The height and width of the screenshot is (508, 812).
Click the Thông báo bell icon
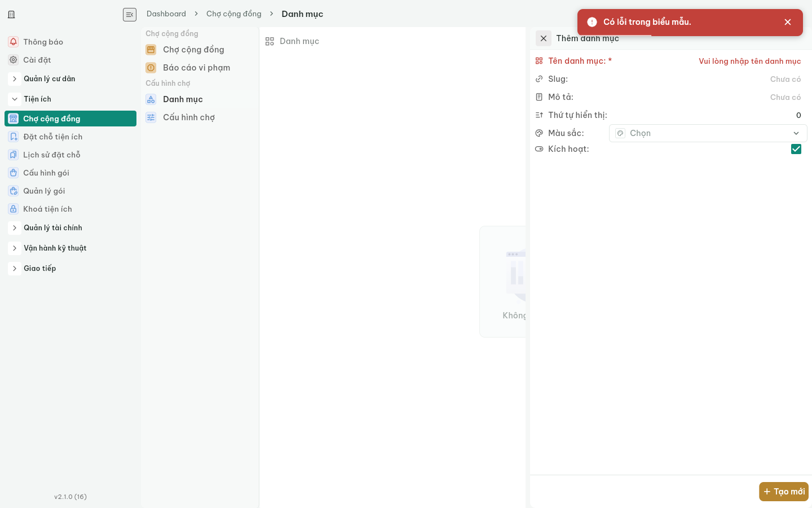tap(14, 42)
